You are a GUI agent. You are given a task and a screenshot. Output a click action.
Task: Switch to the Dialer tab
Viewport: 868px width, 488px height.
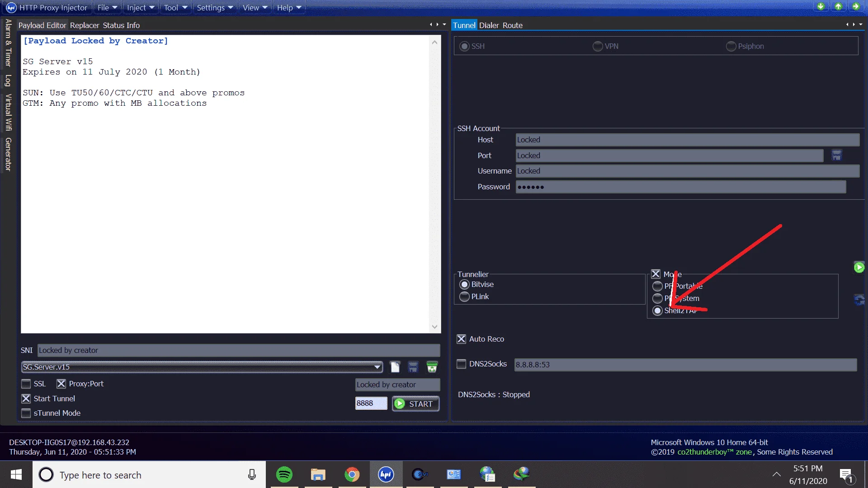coord(489,25)
